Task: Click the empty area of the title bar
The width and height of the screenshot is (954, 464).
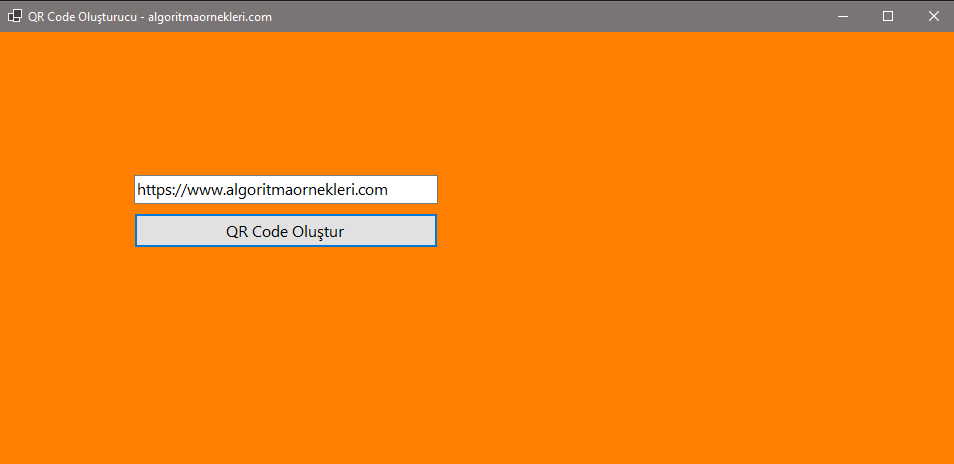Action: pyautogui.click(x=550, y=16)
